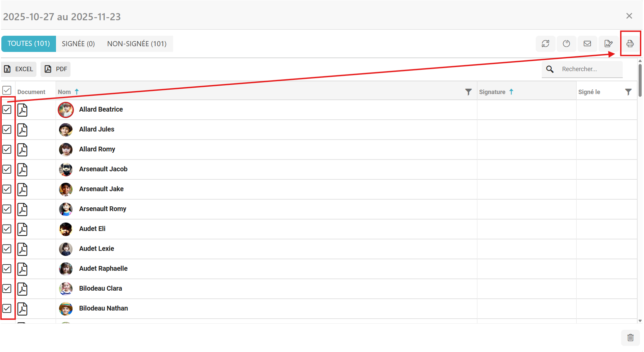The height and width of the screenshot is (352, 644).
Task: Click the clock reminder icon
Action: point(566,43)
